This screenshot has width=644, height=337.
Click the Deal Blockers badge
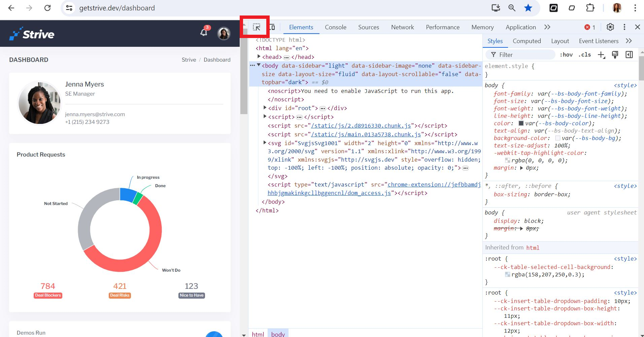tap(48, 295)
